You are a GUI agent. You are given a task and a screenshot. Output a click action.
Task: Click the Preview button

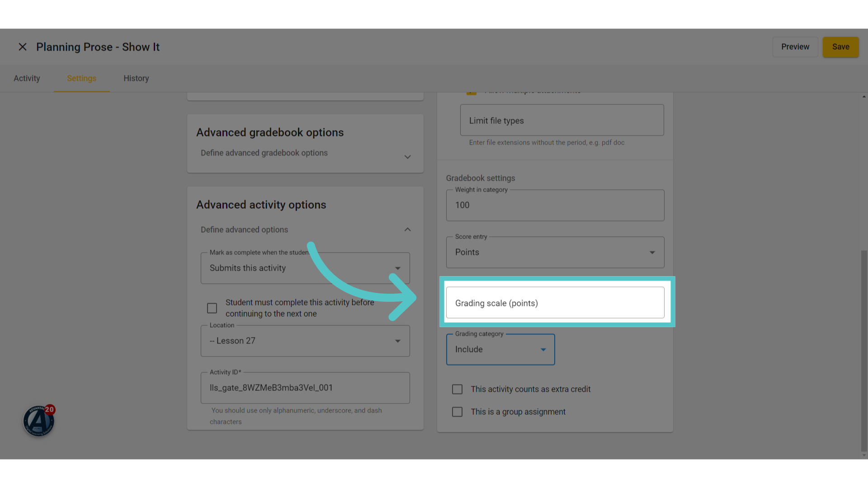pos(795,47)
